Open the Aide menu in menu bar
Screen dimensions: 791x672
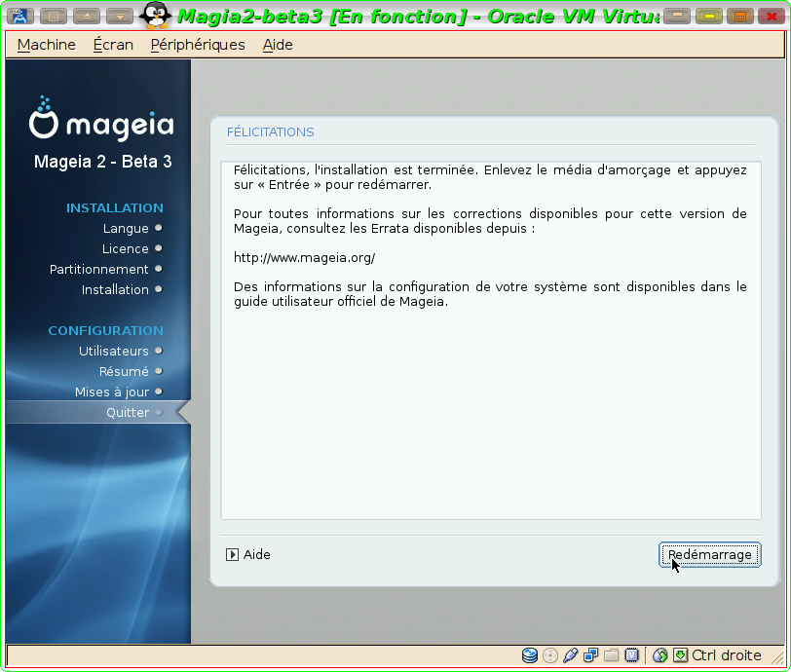278,45
